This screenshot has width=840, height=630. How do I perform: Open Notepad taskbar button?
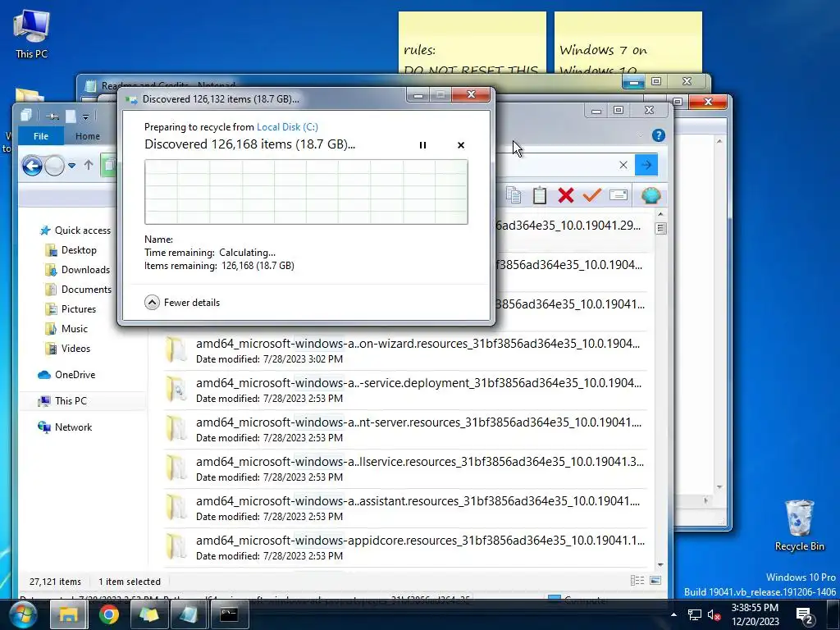[189, 614]
